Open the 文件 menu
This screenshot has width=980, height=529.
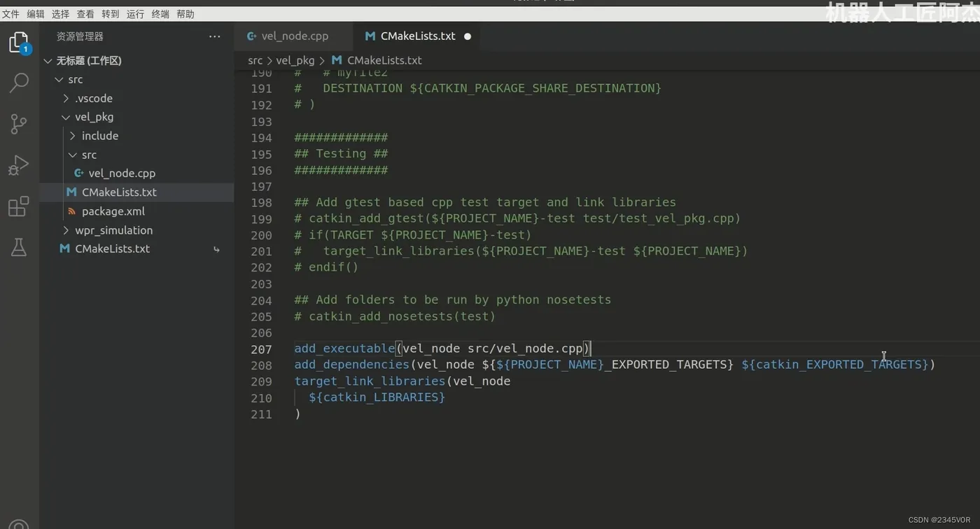(x=10, y=14)
